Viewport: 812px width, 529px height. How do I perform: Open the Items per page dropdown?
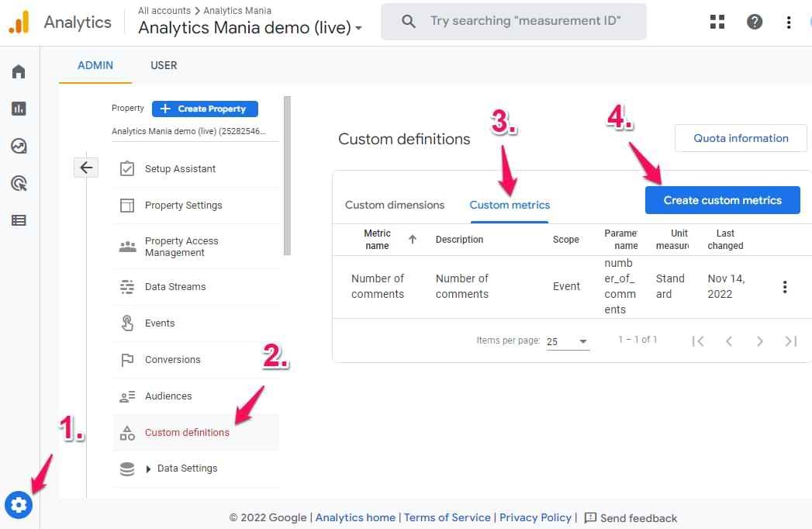[568, 341]
